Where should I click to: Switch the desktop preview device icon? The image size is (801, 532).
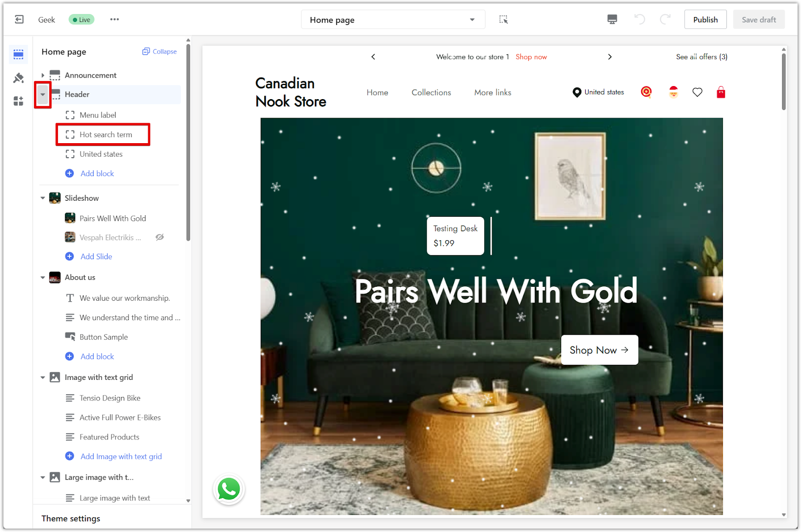click(612, 20)
